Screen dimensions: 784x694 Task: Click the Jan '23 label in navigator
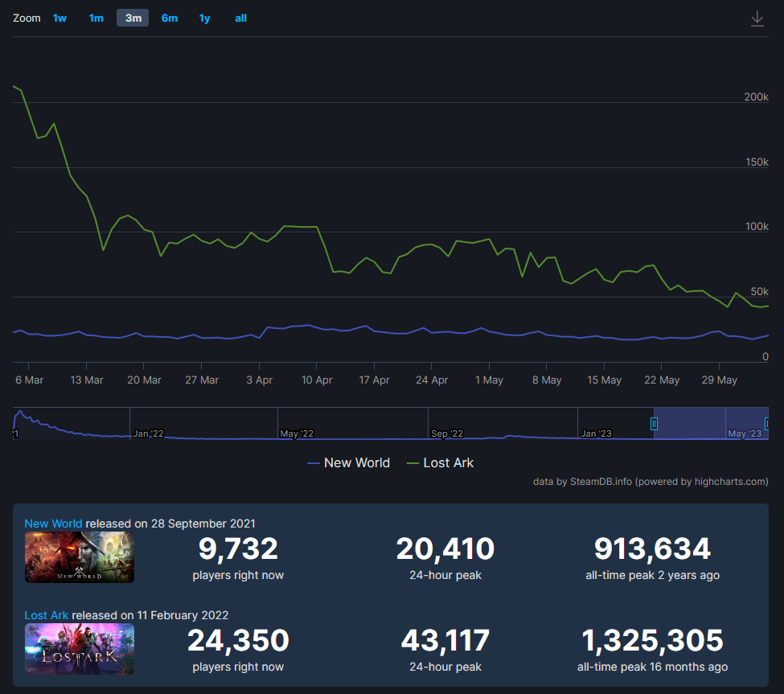click(596, 433)
